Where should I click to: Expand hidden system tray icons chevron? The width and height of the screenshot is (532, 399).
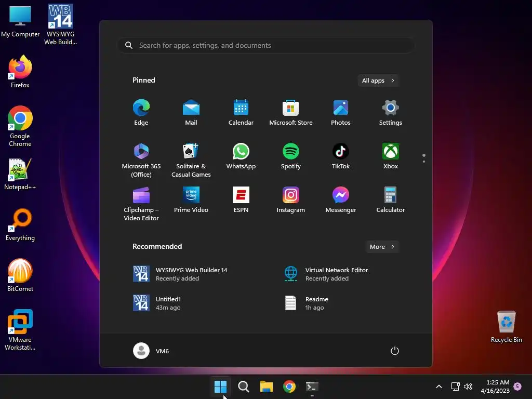click(438, 387)
